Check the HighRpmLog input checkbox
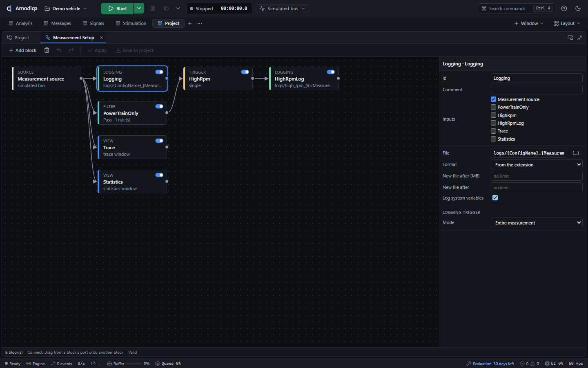The height and width of the screenshot is (368, 588). coord(493,123)
